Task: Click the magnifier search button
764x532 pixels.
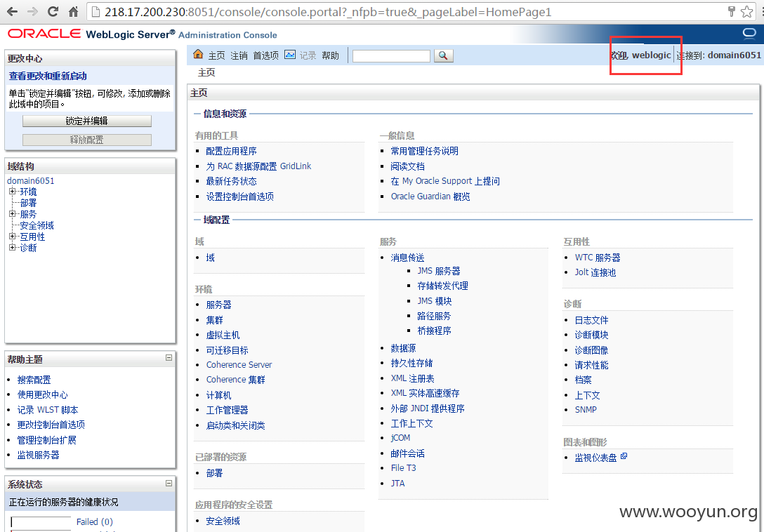Action: click(443, 55)
